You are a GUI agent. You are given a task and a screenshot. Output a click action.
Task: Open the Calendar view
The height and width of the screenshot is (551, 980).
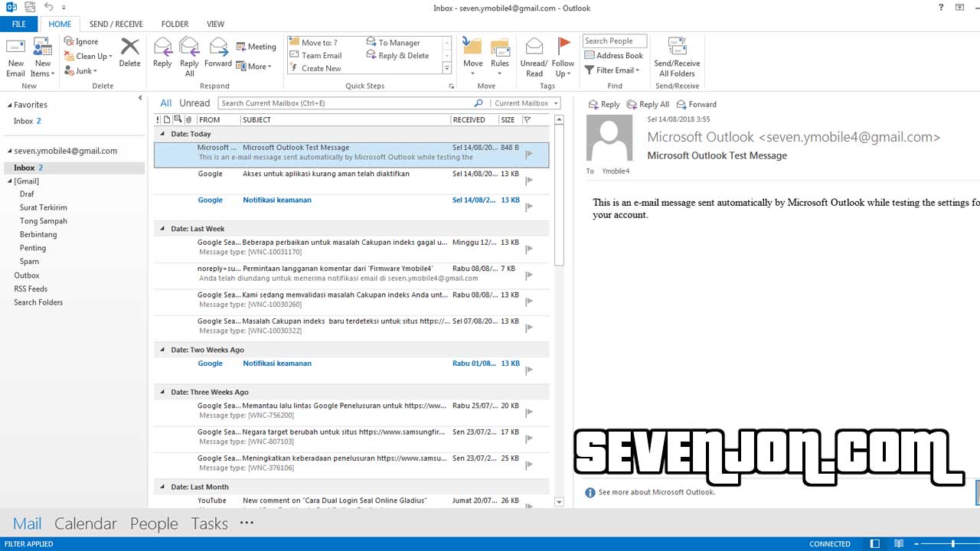[x=86, y=523]
